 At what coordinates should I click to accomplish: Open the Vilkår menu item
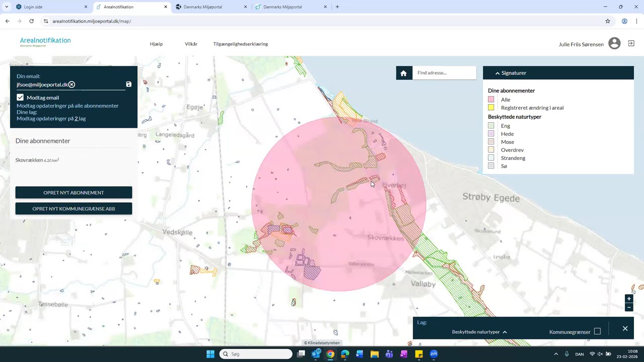coord(191,44)
